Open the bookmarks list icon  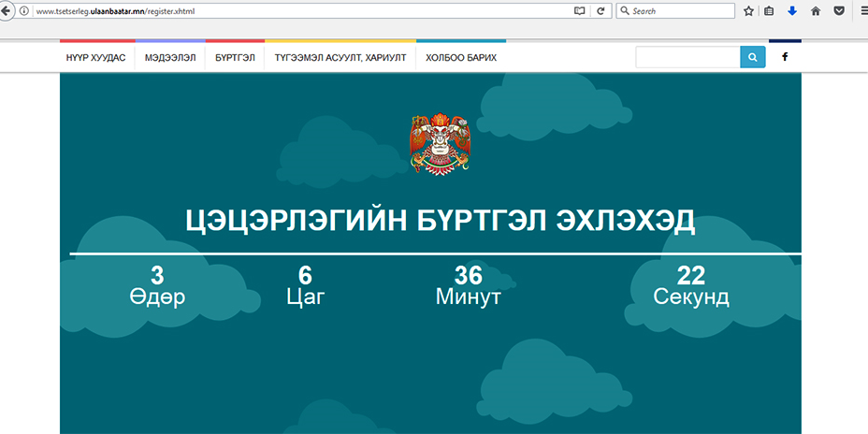coord(770,11)
